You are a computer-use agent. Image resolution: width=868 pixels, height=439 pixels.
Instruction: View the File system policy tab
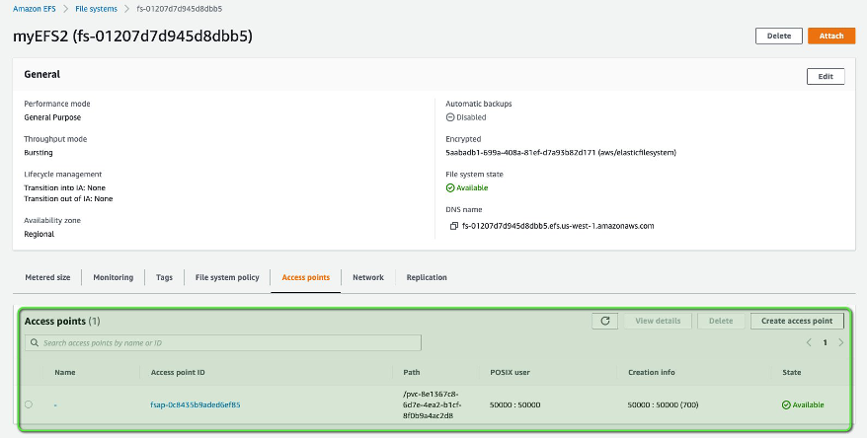pyautogui.click(x=227, y=277)
